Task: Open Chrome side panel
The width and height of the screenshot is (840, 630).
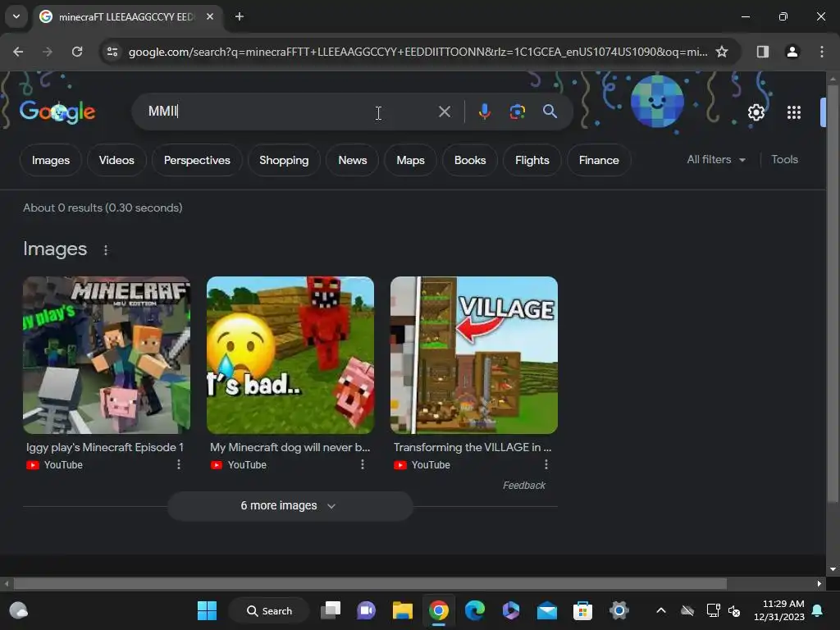Action: coord(762,52)
